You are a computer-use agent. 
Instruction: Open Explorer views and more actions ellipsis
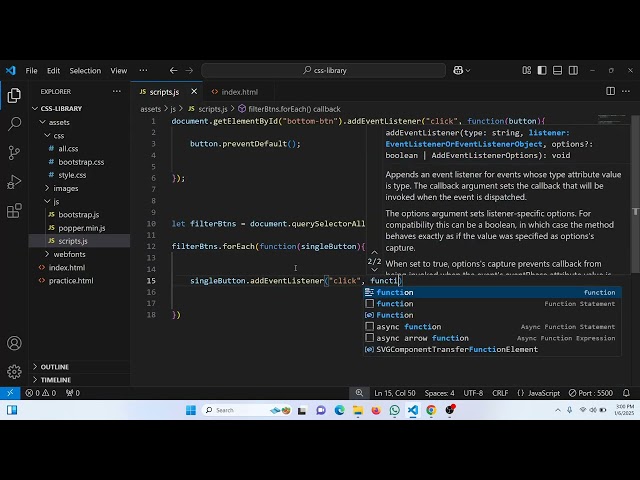pos(117,91)
